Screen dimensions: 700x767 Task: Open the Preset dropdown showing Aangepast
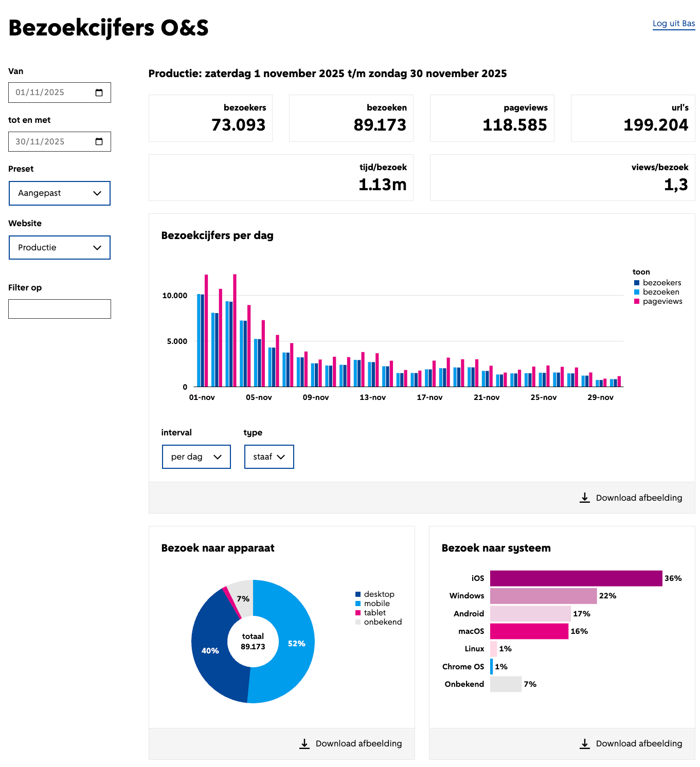pos(60,193)
